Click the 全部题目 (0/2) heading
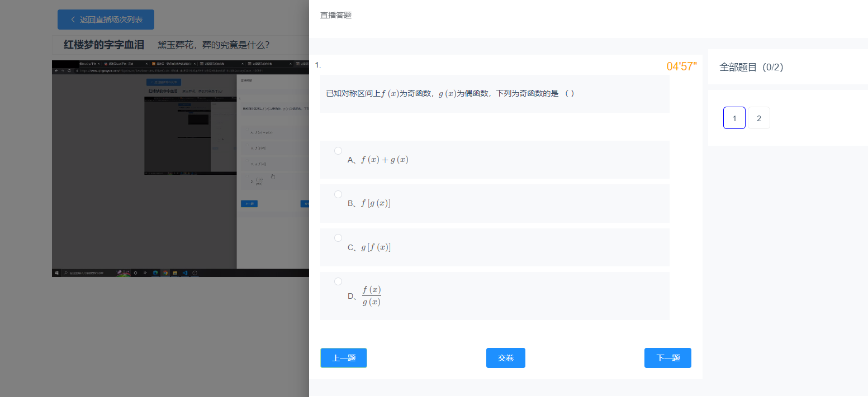Image resolution: width=868 pixels, height=397 pixels. point(751,67)
